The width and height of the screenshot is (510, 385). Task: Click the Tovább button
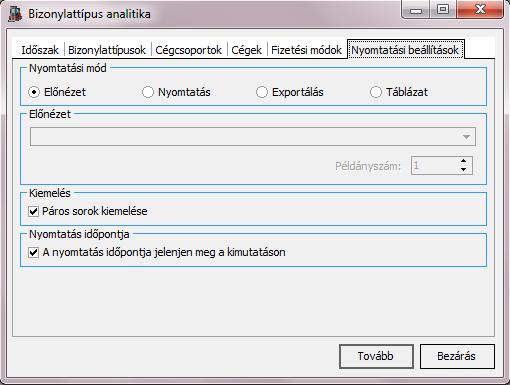(376, 356)
